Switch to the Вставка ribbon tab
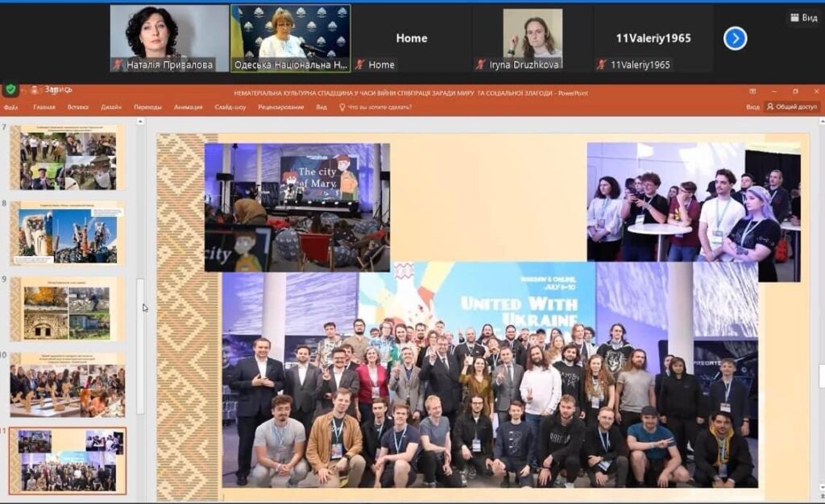Screen dimensions: 825x504 [78, 107]
